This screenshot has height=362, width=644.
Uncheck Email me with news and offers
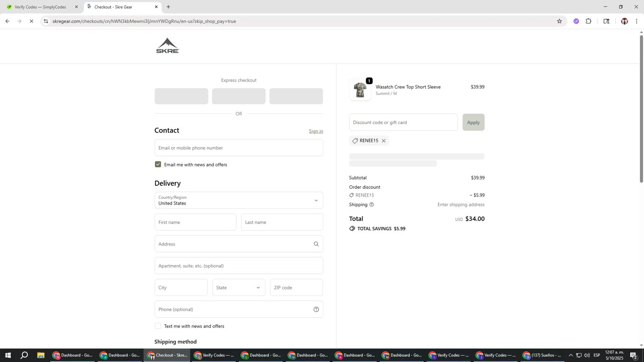(158, 164)
